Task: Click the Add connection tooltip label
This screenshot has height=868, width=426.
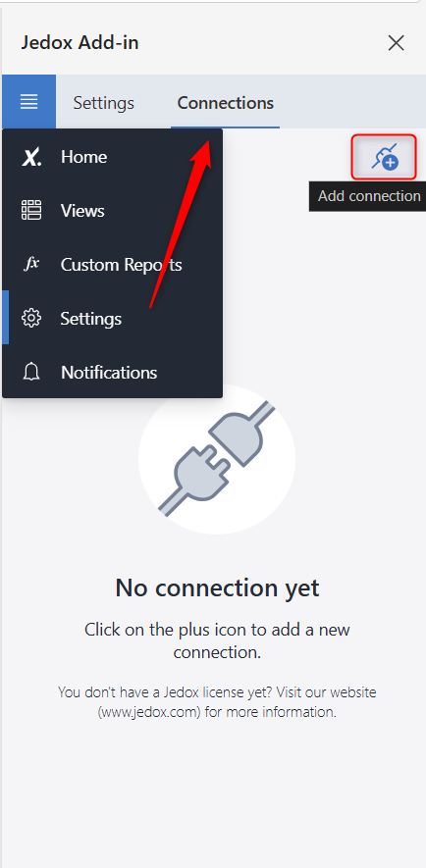Action: (369, 196)
